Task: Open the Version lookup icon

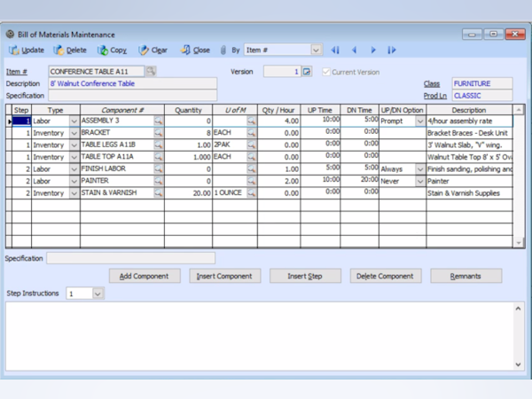Action: 307,71
